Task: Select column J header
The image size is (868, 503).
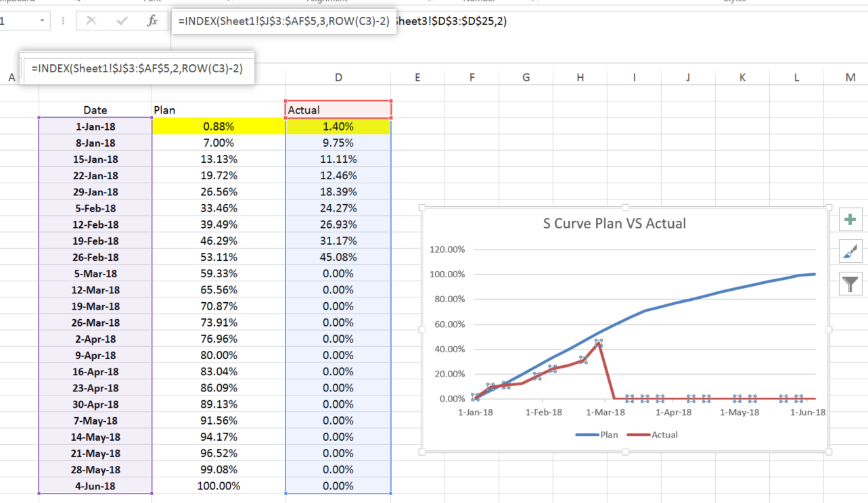Action: tap(688, 78)
